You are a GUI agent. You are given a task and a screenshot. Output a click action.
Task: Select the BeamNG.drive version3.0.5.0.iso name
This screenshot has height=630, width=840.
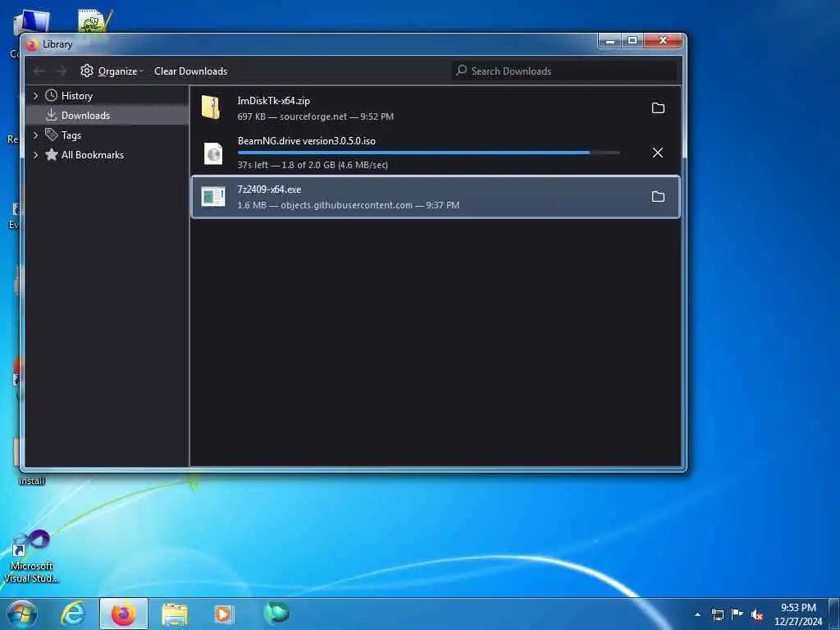pos(307,141)
